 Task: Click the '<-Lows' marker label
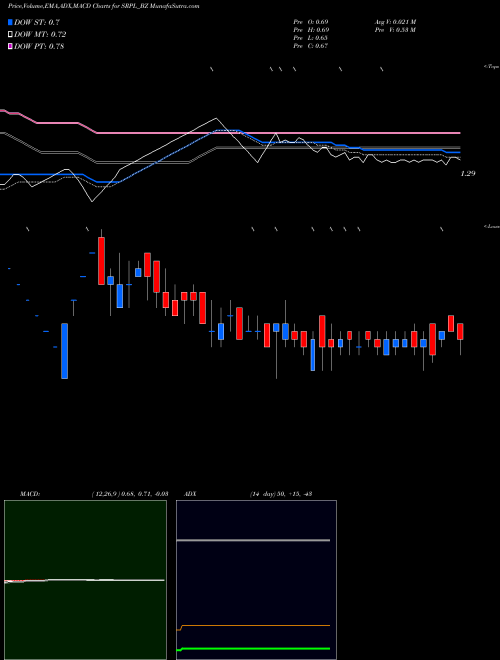tap(492, 226)
